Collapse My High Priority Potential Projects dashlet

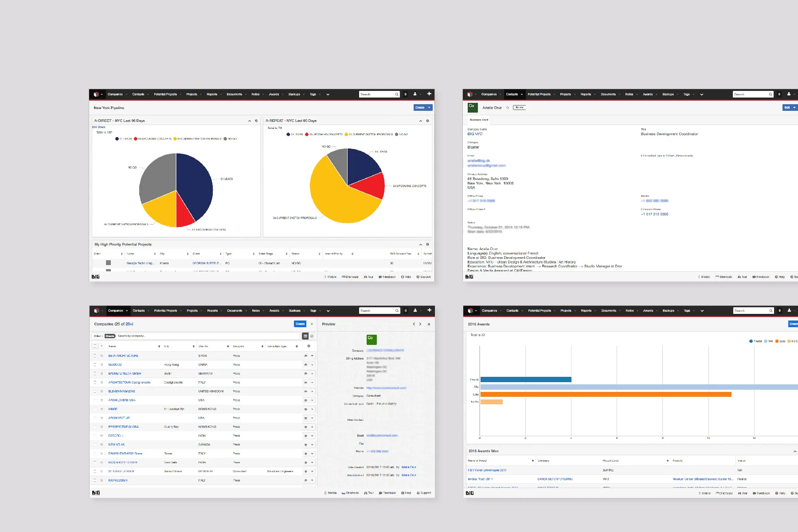point(421,244)
